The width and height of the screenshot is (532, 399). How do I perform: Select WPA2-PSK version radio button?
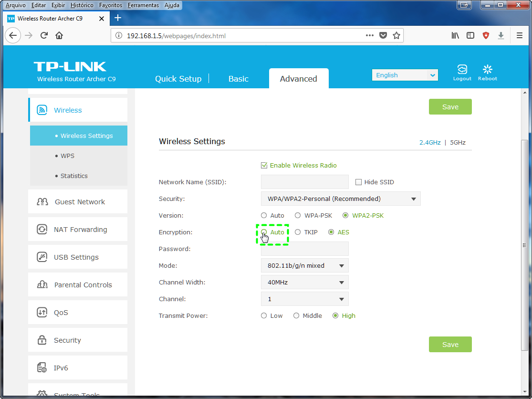coord(345,215)
